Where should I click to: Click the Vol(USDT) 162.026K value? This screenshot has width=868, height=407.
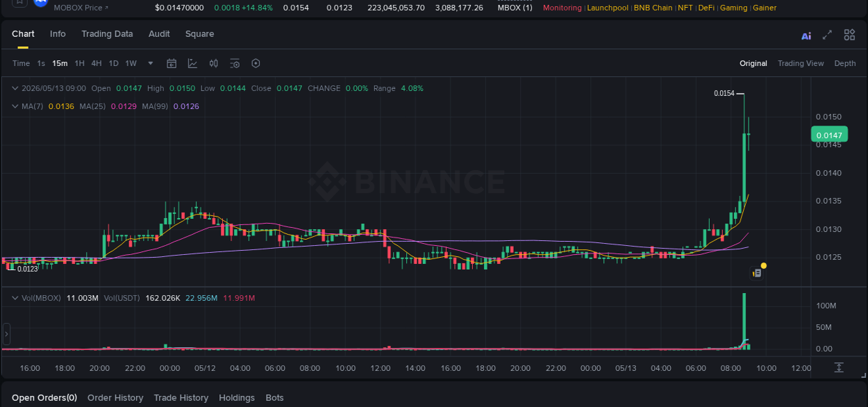pyautogui.click(x=162, y=298)
